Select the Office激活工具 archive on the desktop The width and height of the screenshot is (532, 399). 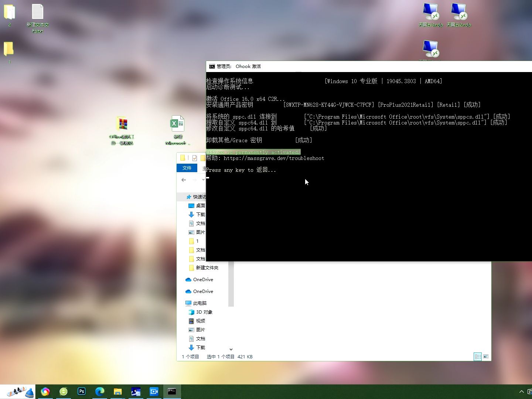122,130
